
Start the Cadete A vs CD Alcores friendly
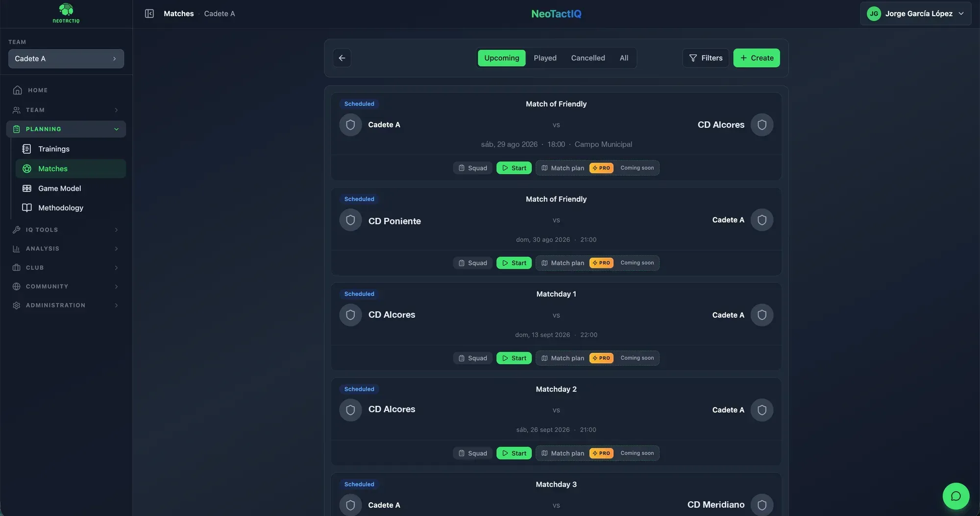coord(514,168)
